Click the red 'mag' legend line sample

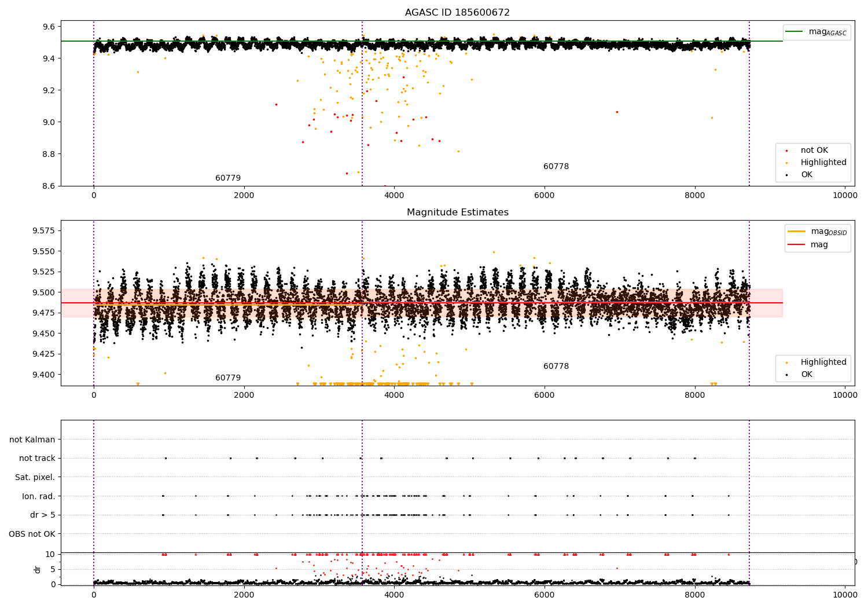click(x=796, y=245)
